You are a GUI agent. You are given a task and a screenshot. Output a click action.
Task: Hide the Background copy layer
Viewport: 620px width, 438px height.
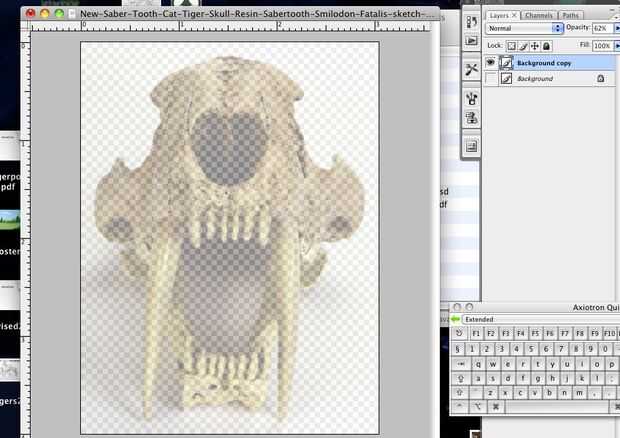pyautogui.click(x=491, y=62)
